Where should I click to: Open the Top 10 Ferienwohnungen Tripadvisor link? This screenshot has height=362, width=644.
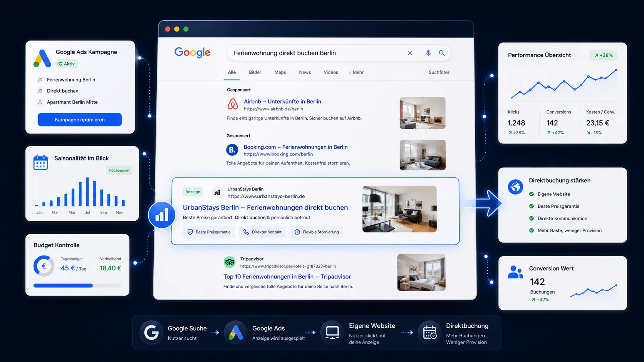pyautogui.click(x=287, y=277)
